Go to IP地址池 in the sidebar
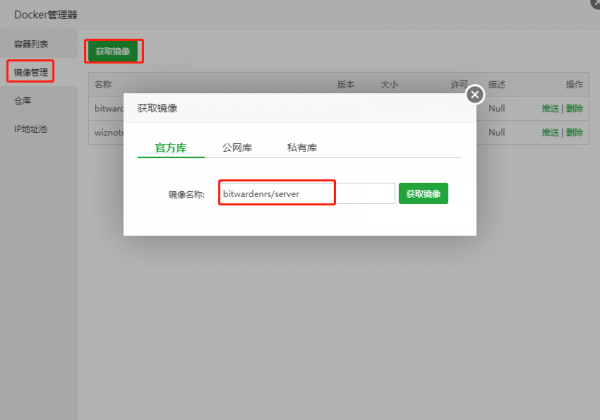Screen dimensions: 600x420 click(x=31, y=129)
